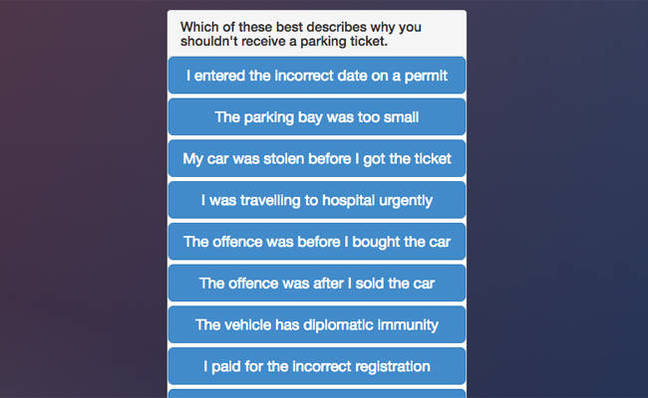Tap the sold-the-car offence option
This screenshot has height=398, width=648.
point(317,283)
